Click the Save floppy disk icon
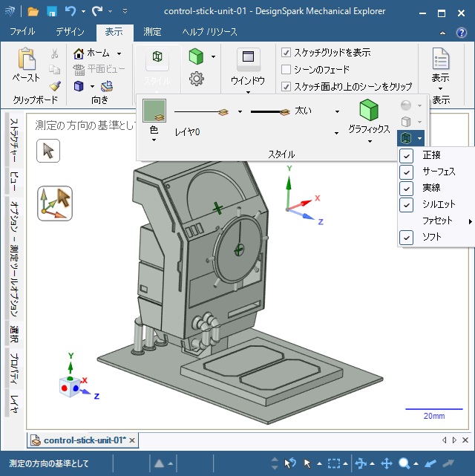The image size is (475, 476). [52, 11]
